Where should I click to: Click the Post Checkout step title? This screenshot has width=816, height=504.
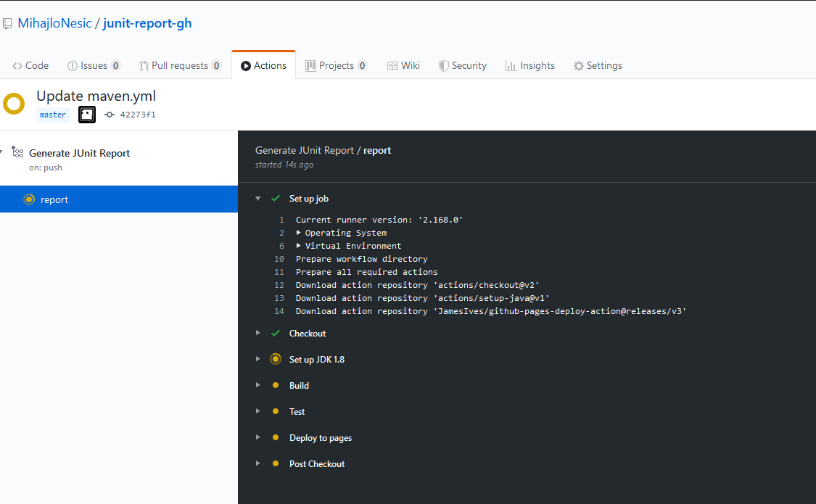coord(317,464)
